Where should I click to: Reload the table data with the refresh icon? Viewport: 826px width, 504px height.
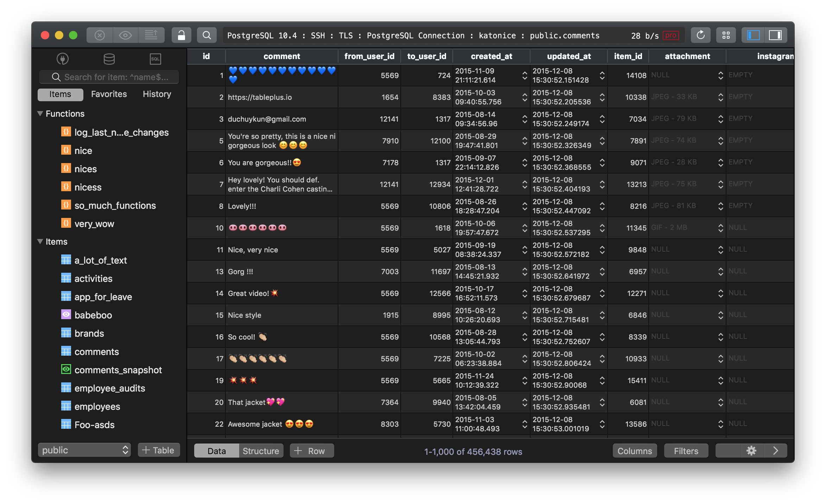point(700,35)
